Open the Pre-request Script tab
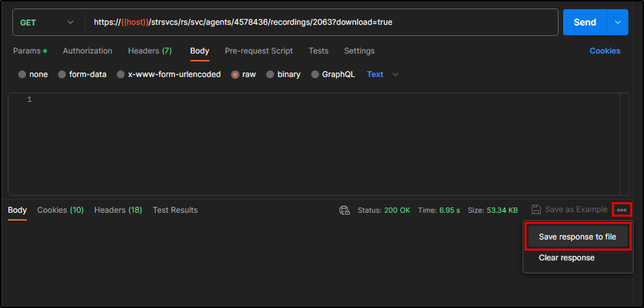644x308 pixels. point(259,51)
